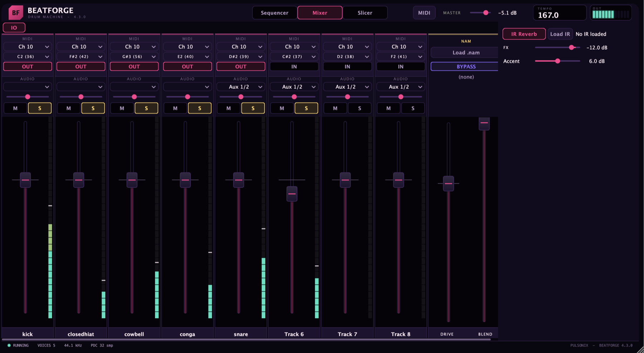Image resolution: width=644 pixels, height=353 pixels.
Task: Click the tempo field showing 167.0
Action: [x=560, y=13]
